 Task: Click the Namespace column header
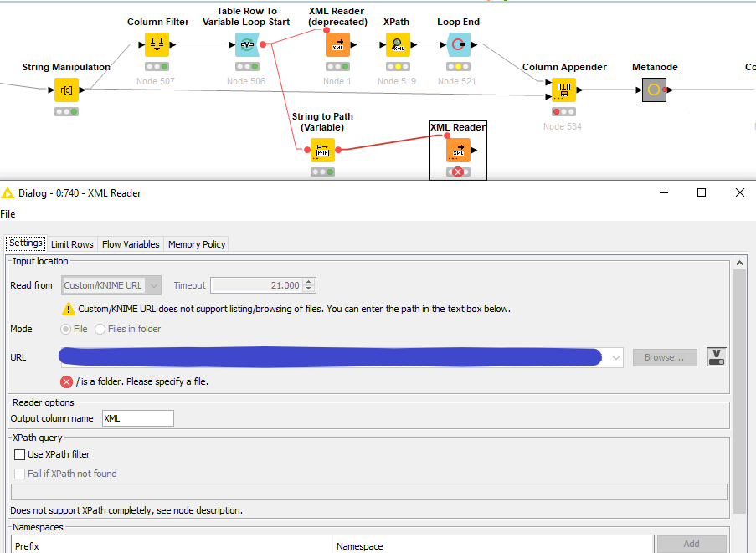click(x=493, y=546)
